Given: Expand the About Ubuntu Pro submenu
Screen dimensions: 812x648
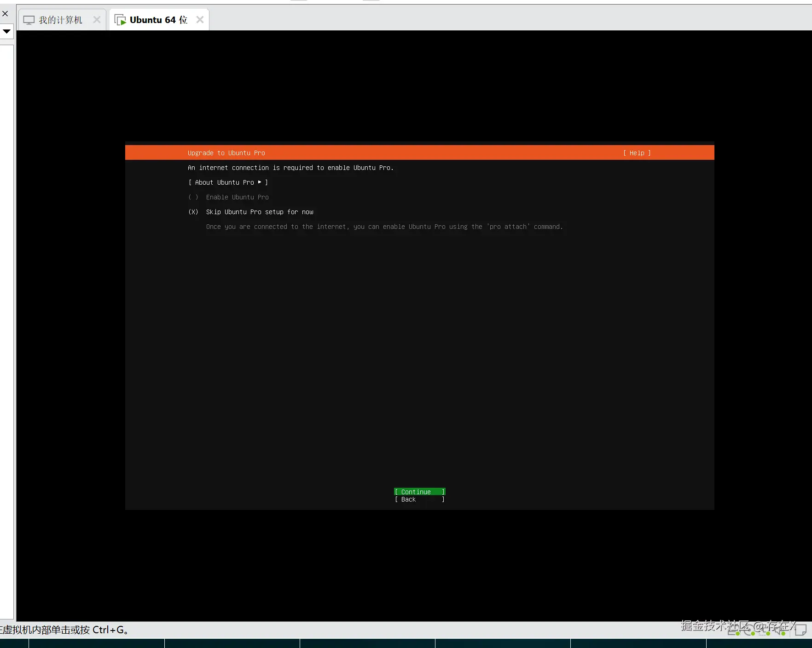Looking at the screenshot, I should [227, 182].
